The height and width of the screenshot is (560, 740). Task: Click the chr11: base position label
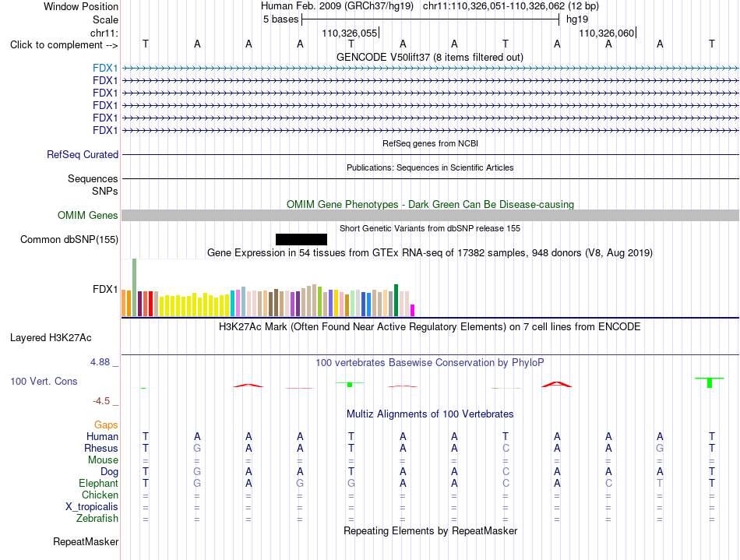[x=104, y=33]
